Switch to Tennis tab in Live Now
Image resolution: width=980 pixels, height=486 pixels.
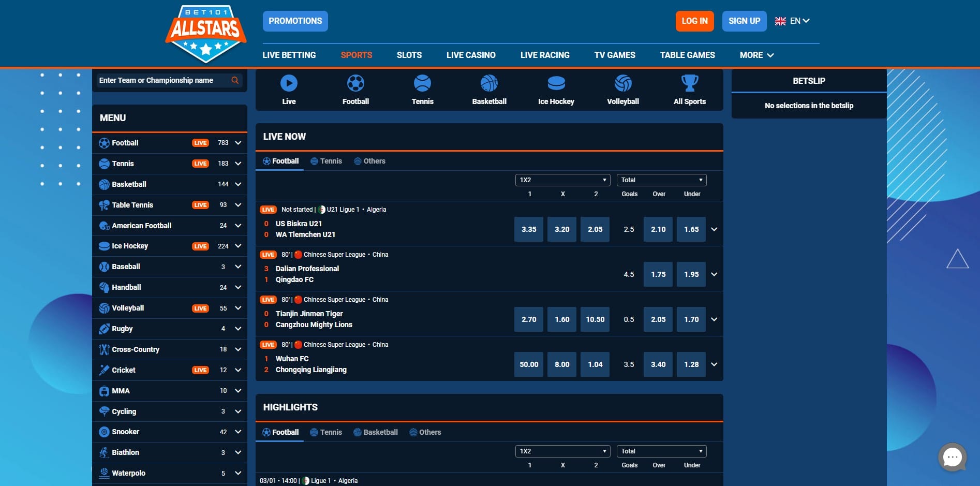click(326, 161)
